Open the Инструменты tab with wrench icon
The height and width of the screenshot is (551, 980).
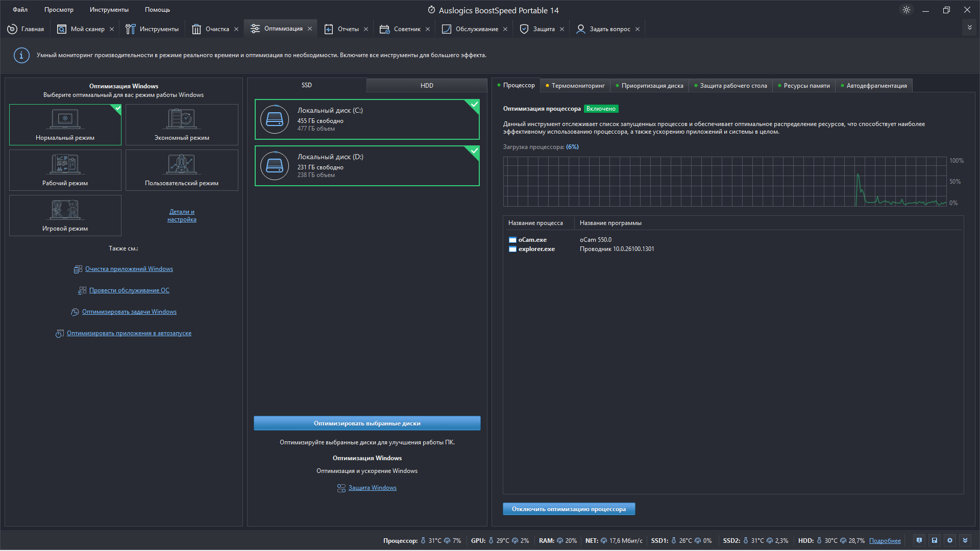[152, 29]
